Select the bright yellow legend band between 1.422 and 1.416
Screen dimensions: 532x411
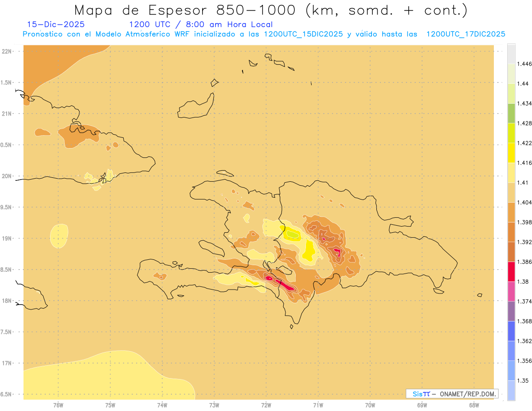(x=511, y=153)
